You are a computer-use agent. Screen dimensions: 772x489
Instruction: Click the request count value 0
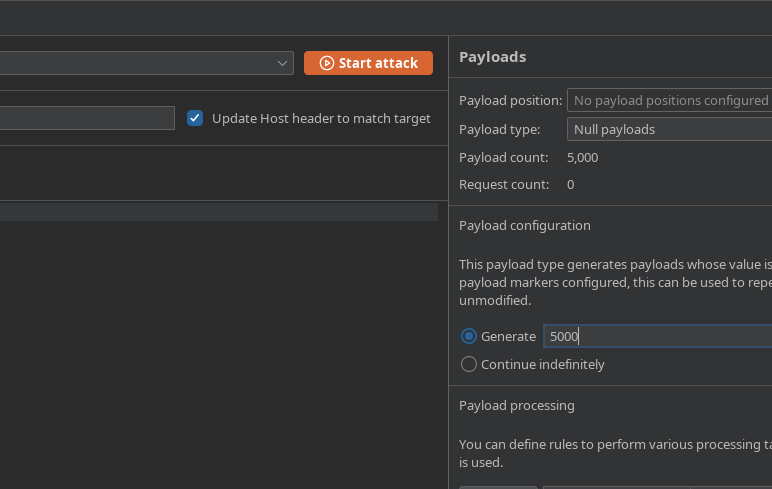click(570, 184)
